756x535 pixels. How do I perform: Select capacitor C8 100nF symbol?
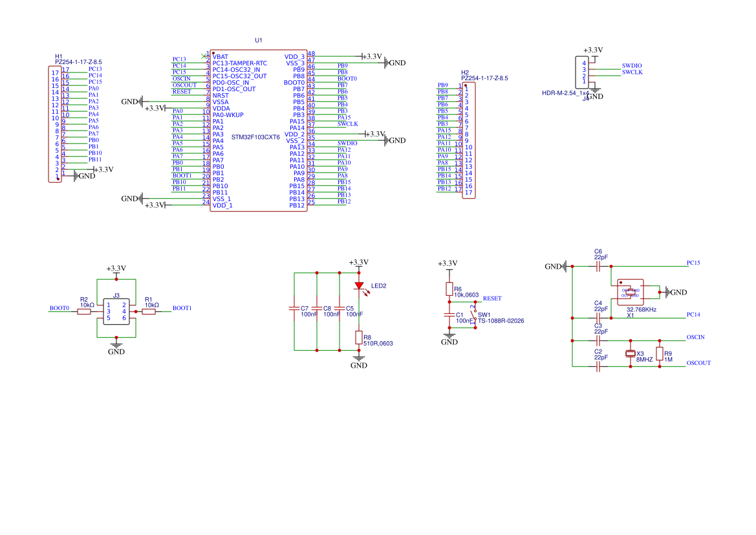[x=317, y=308]
